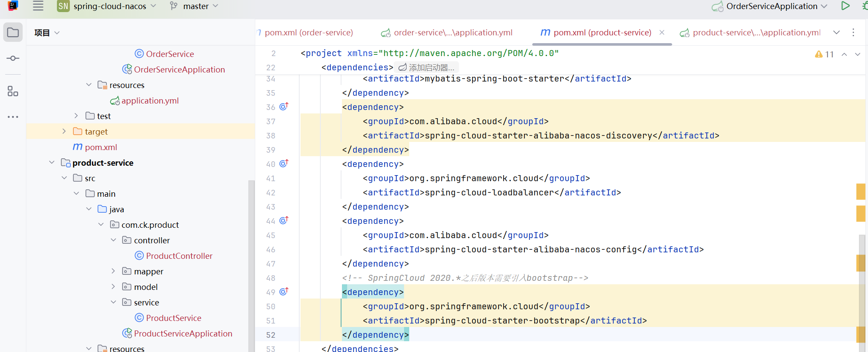Click the yml icon of application.yml in tree
Image resolution: width=868 pixels, height=352 pixels.
tap(115, 101)
